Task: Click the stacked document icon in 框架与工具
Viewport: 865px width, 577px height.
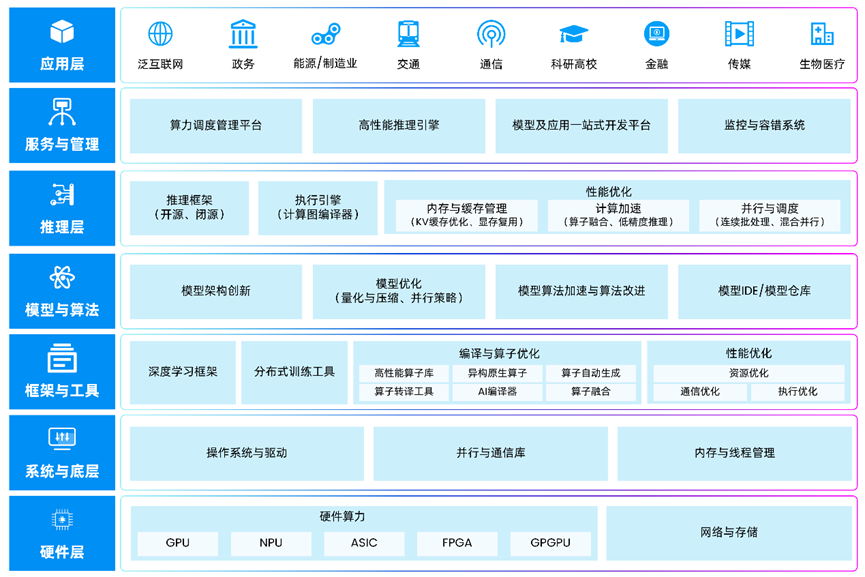Action: click(x=62, y=358)
